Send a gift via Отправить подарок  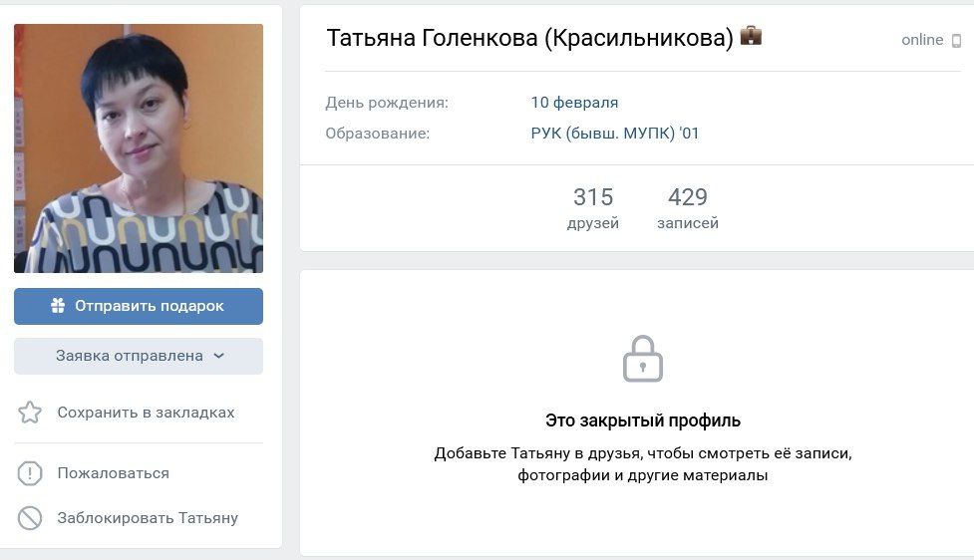point(139,306)
